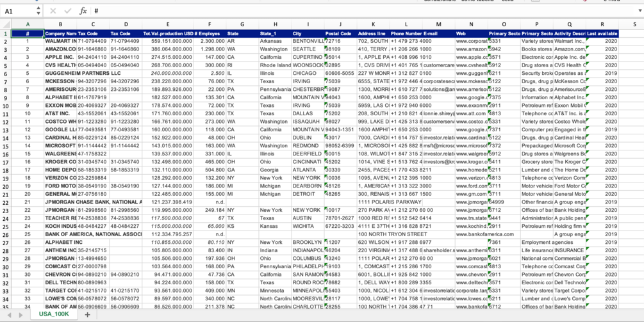Click the Name Box showing A1

19,12
